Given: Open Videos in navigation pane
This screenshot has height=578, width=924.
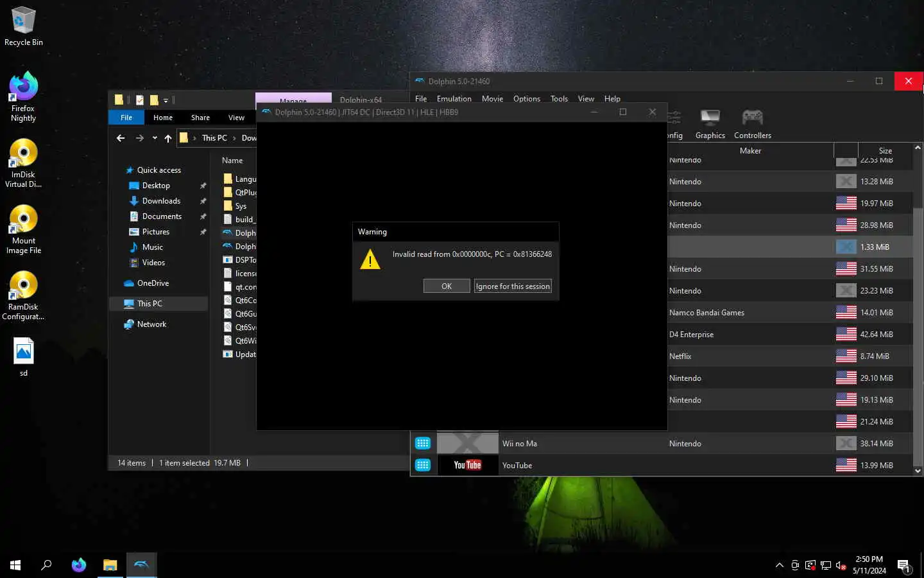Looking at the screenshot, I should 153,263.
